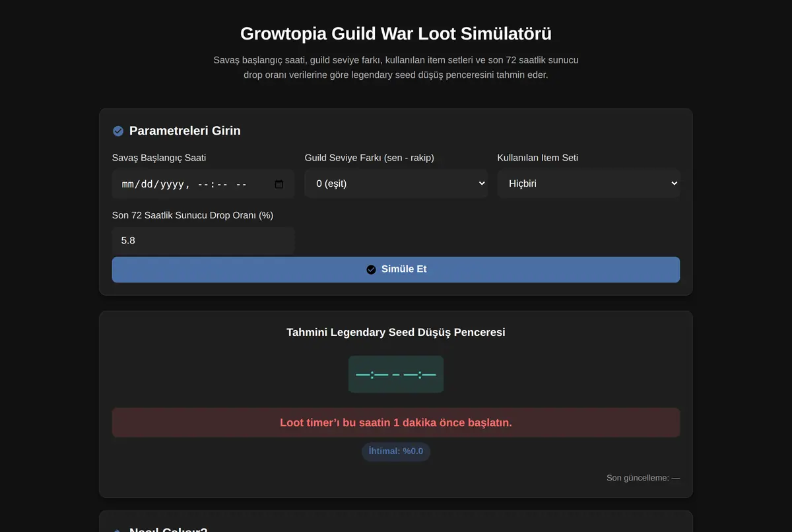Open the calendar picker icon in date field
This screenshot has height=532, width=792.
coord(279,184)
